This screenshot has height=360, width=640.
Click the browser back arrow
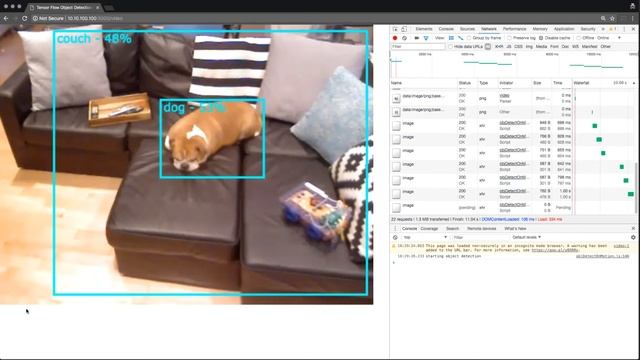6,18
